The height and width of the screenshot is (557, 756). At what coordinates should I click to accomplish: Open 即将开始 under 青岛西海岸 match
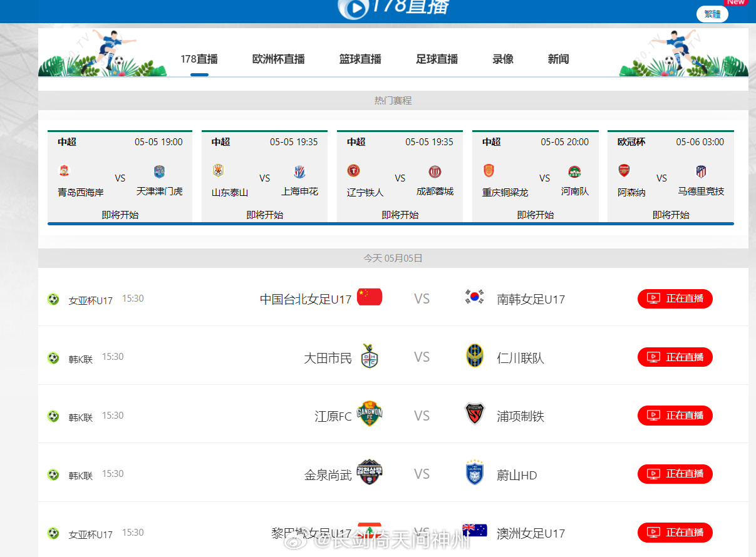coord(120,215)
